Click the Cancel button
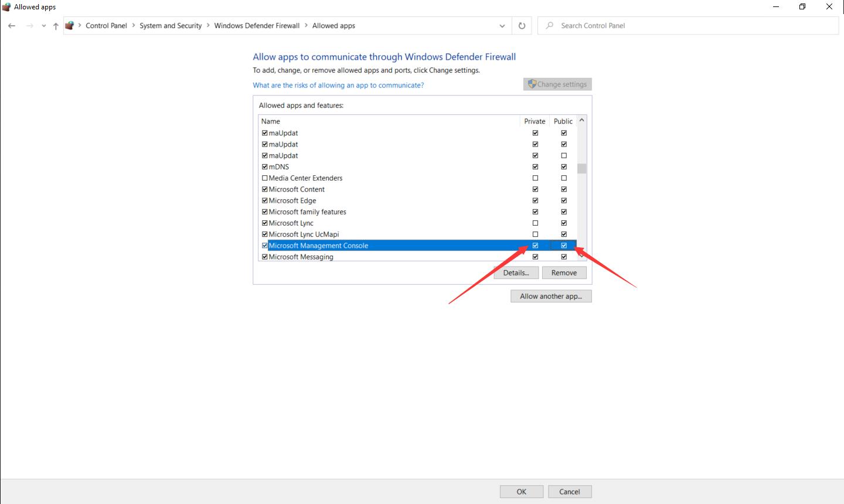Viewport: 844px width, 504px height. pyautogui.click(x=570, y=492)
